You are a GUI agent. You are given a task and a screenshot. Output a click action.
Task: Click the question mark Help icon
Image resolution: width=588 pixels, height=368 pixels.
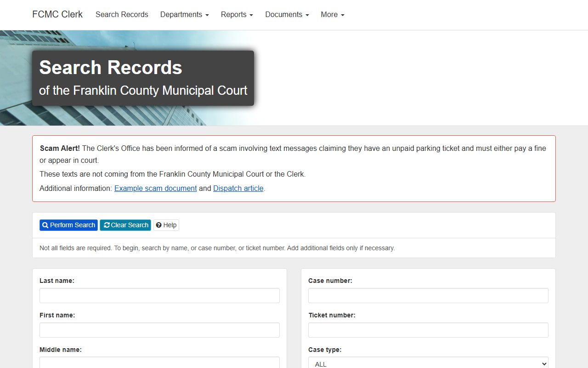coord(159,225)
